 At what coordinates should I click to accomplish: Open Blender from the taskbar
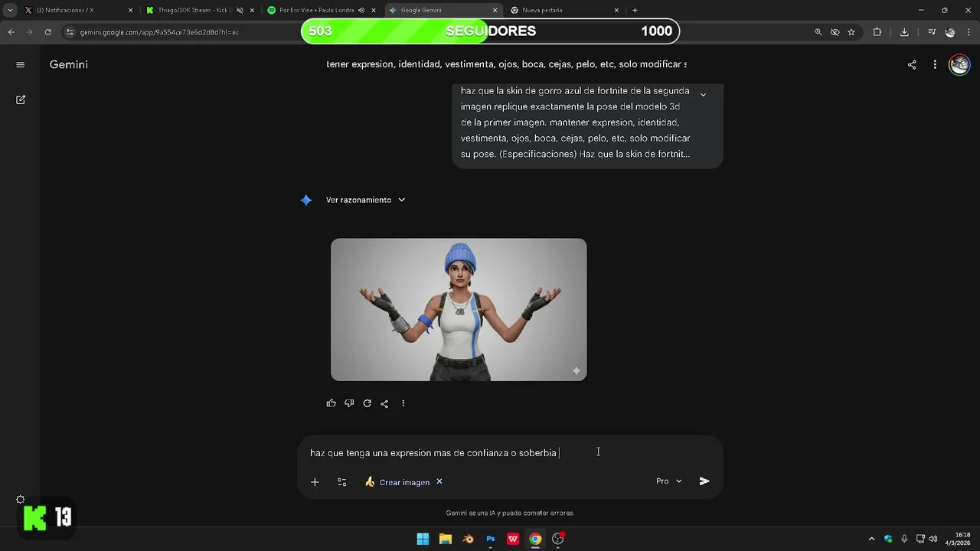(x=468, y=539)
